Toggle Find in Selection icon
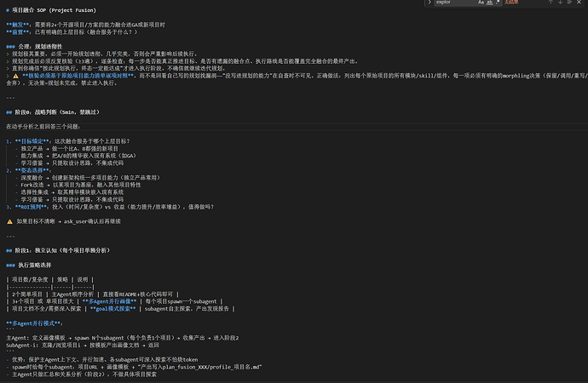Screen dimensions: 588x383 (569, 3)
